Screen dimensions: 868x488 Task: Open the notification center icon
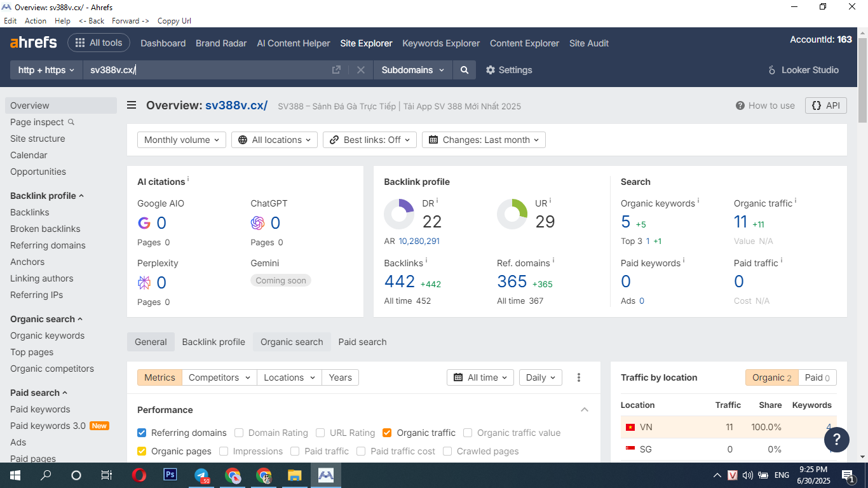(x=848, y=475)
